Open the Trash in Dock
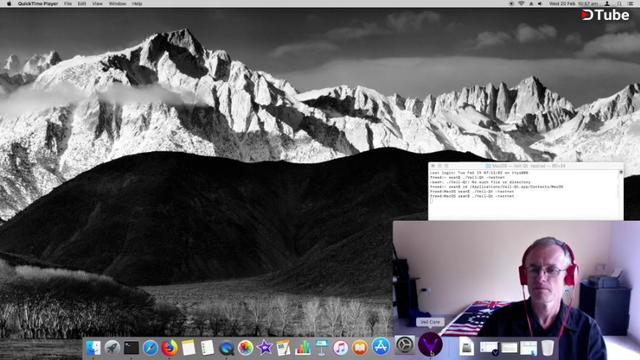This screenshot has height=360, width=640. [547, 348]
